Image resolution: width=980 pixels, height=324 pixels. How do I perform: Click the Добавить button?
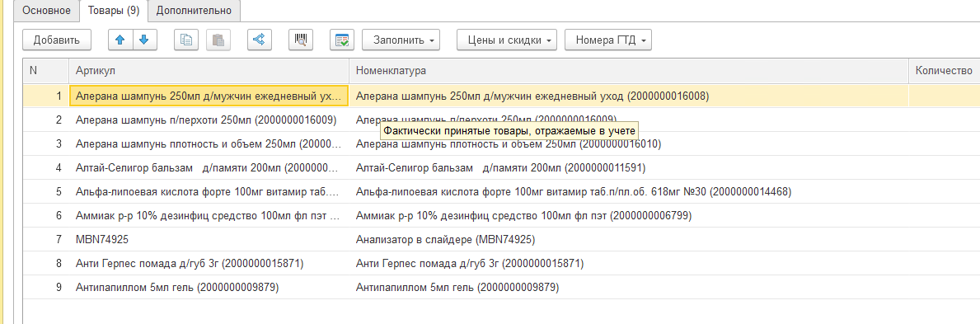tap(57, 40)
